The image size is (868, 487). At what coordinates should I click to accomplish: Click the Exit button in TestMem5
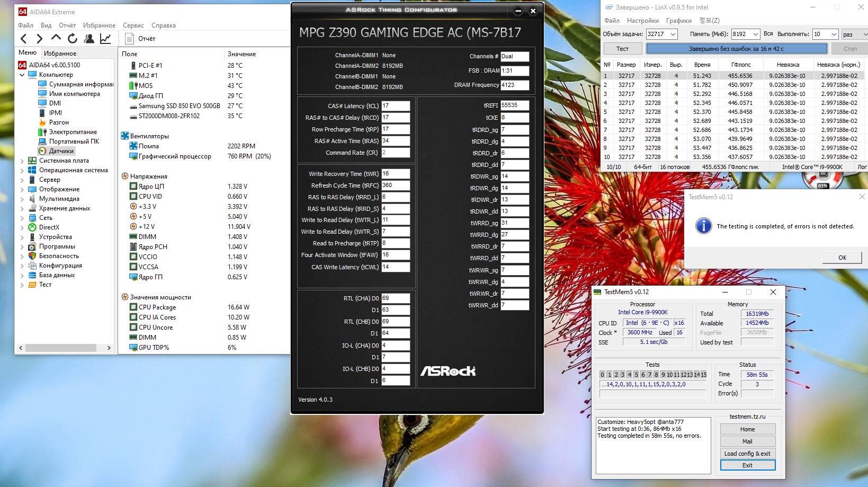point(748,465)
